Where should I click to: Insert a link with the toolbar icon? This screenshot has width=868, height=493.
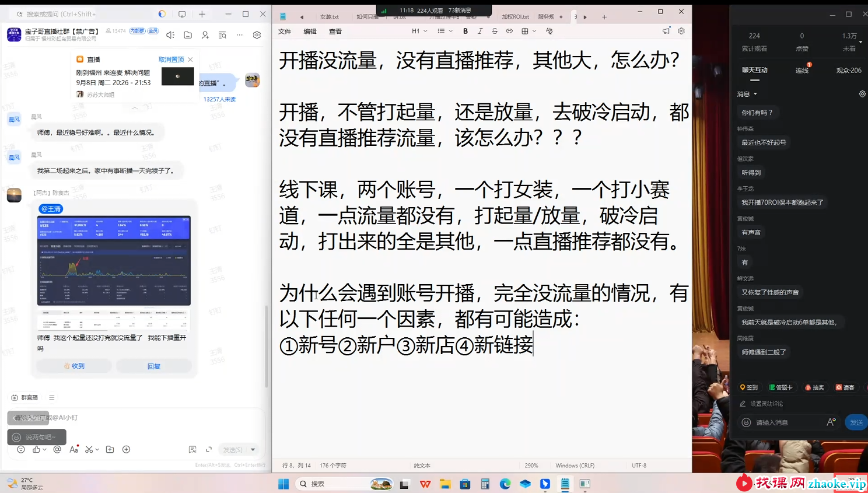coord(509,31)
